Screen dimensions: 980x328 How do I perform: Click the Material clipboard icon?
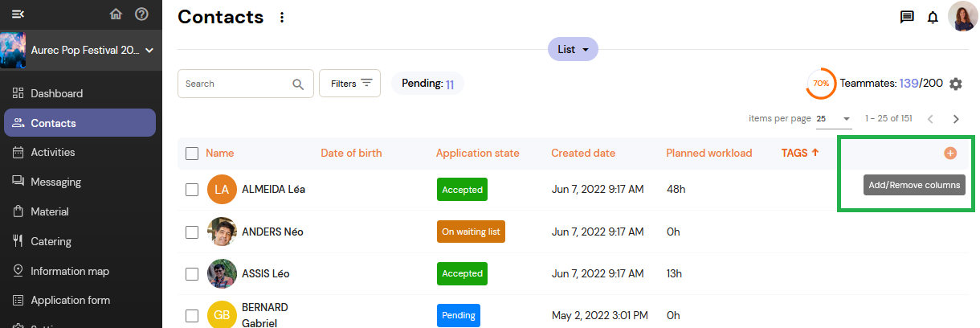(x=18, y=211)
